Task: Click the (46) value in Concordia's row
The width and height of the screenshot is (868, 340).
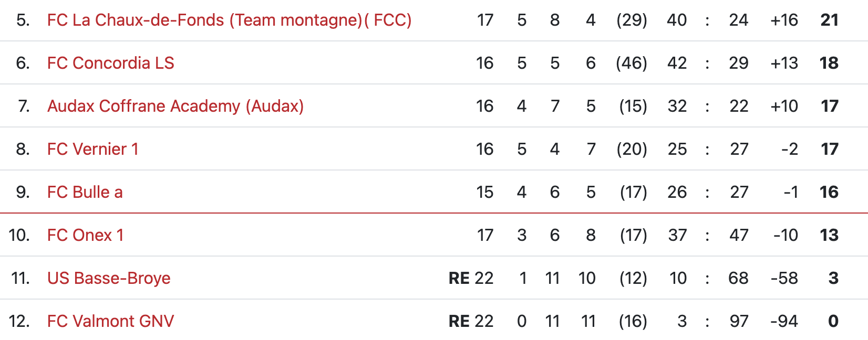Action: [x=632, y=63]
